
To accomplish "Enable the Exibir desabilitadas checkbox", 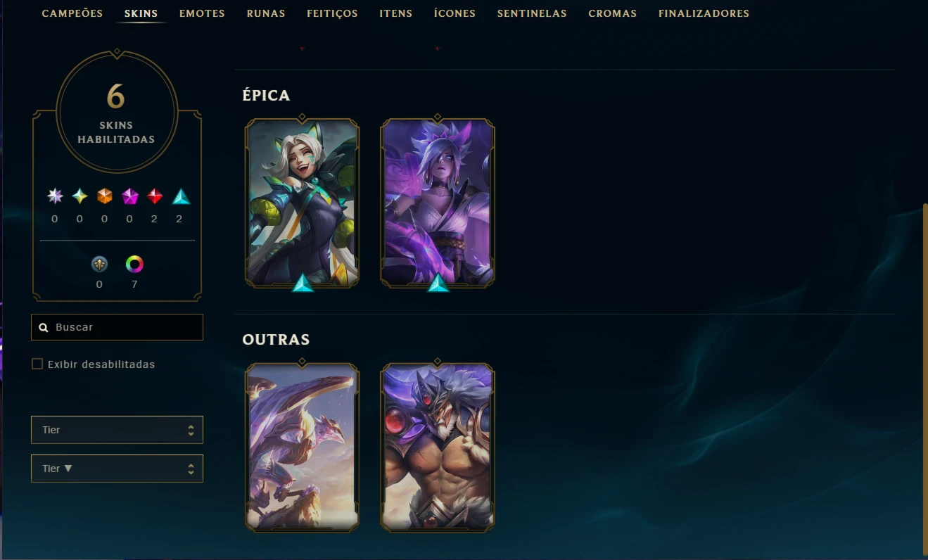I will (x=37, y=364).
